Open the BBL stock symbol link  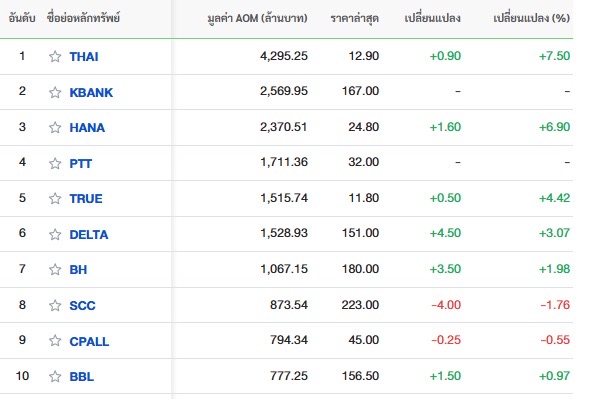click(82, 377)
